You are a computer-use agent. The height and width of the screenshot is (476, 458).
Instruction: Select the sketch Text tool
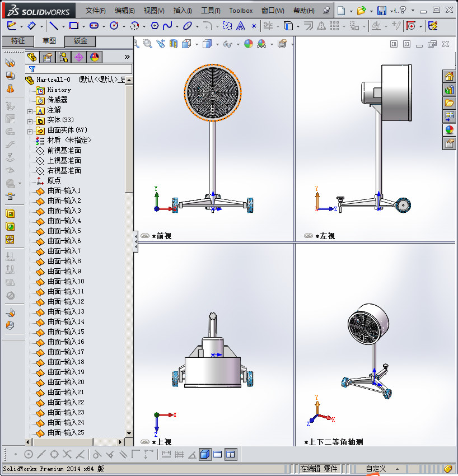pos(241,26)
